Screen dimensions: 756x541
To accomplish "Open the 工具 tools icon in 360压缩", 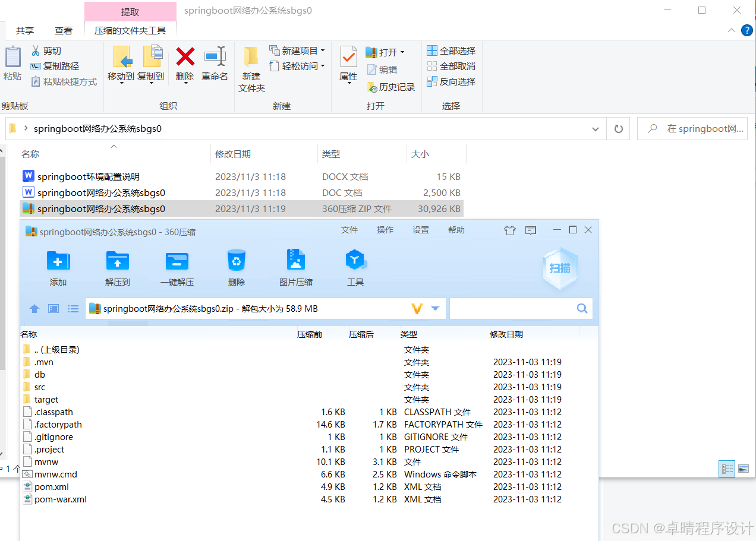I will tap(355, 261).
